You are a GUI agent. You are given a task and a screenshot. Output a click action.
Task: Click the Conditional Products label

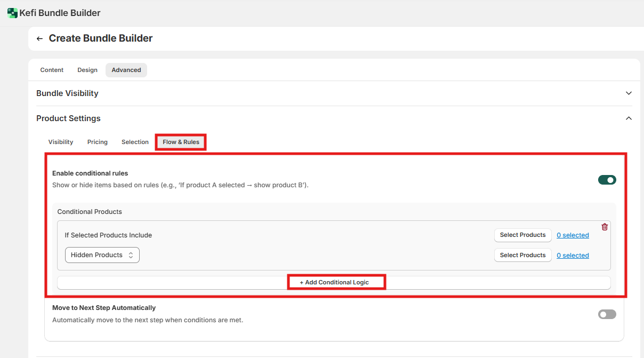pyautogui.click(x=90, y=212)
